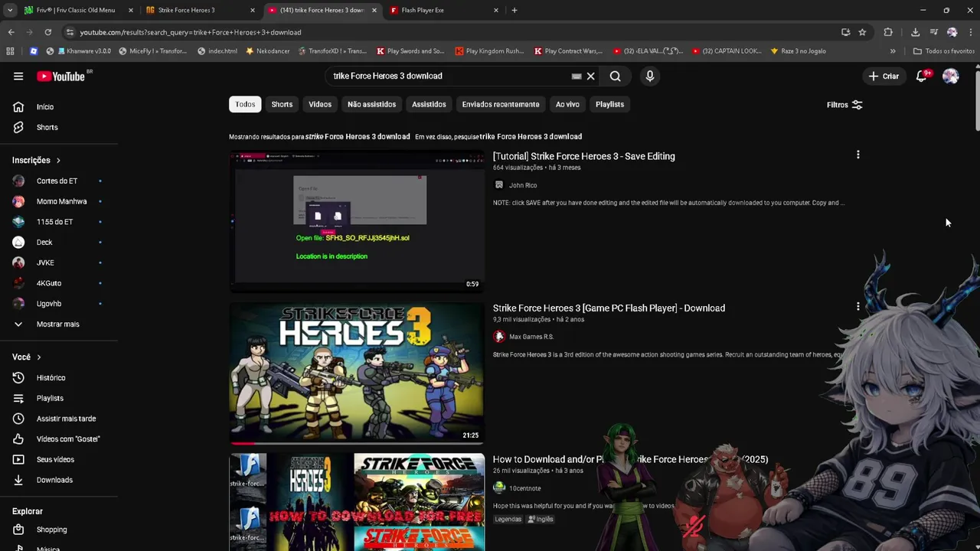Open the YouTube hamburger guide menu
Screen dimensions: 980x551
[x=18, y=76]
